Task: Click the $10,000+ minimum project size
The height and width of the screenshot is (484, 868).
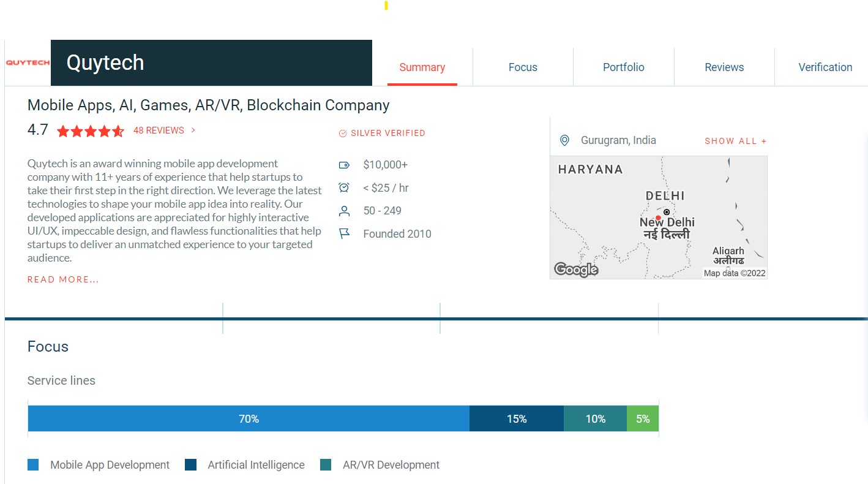Action: [386, 165]
